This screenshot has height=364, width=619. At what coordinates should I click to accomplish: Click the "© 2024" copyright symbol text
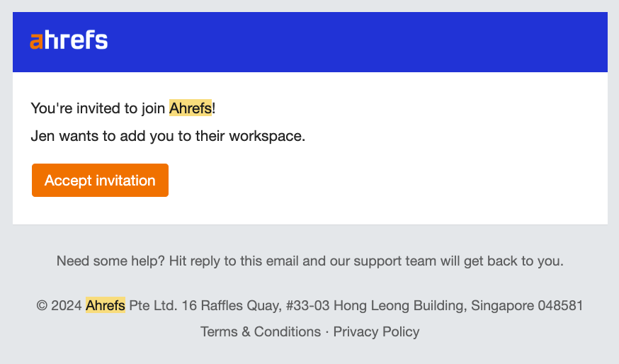pos(59,306)
